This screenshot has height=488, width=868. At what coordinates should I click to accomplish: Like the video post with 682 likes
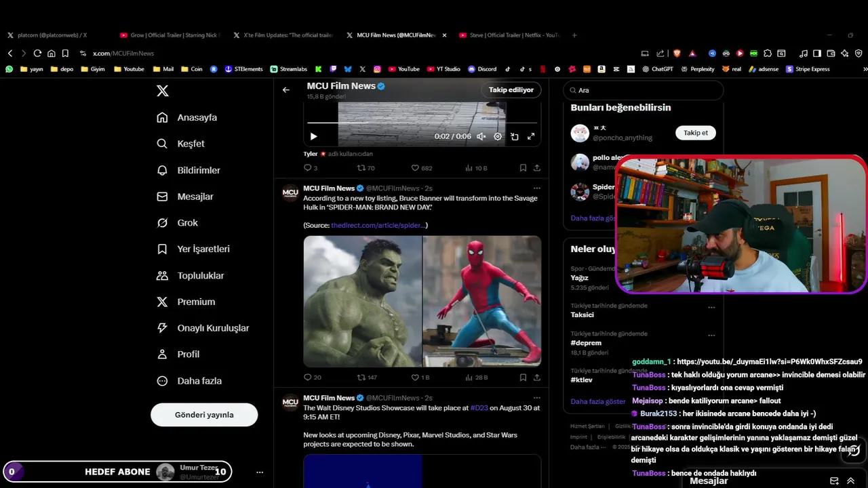click(422, 168)
